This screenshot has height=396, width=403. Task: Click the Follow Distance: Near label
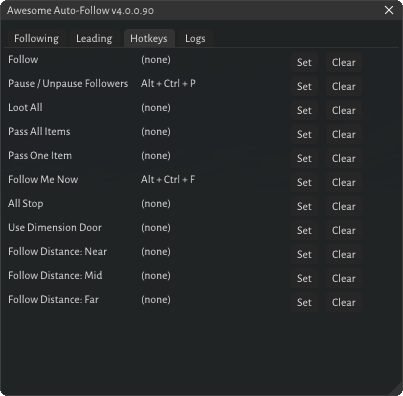point(58,251)
